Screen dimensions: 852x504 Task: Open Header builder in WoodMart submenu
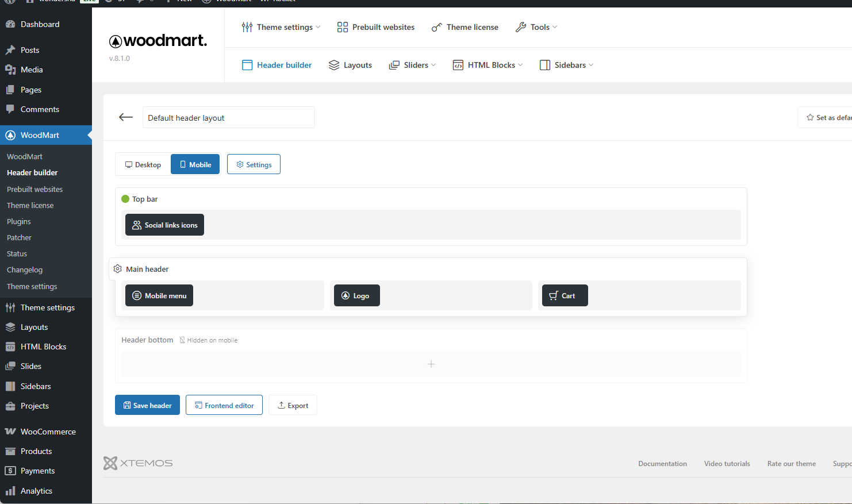pyautogui.click(x=32, y=172)
